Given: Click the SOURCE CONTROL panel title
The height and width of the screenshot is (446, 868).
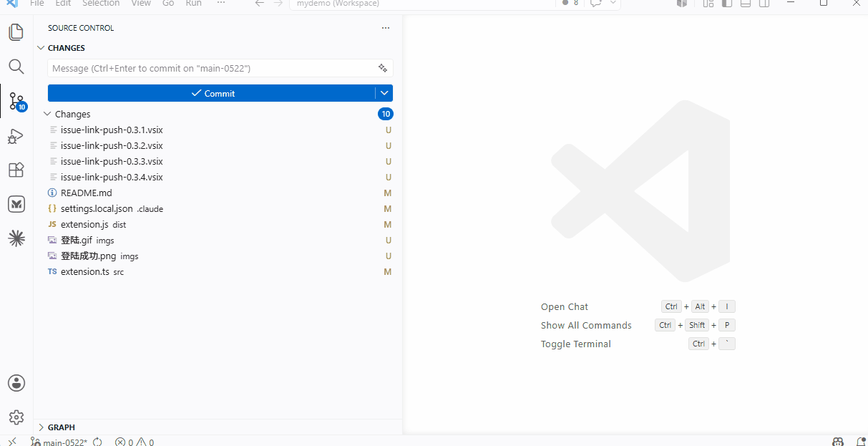Looking at the screenshot, I should [x=81, y=28].
